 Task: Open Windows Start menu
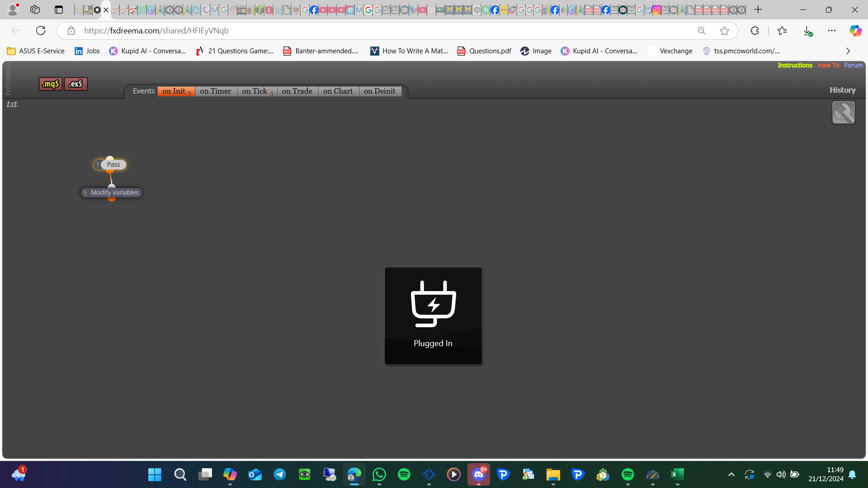tap(155, 474)
